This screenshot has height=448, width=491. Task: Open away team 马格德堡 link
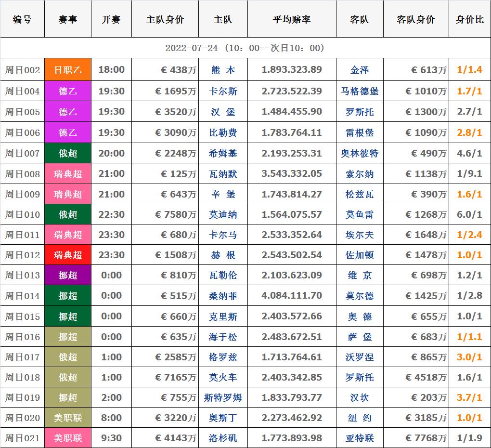click(x=359, y=91)
